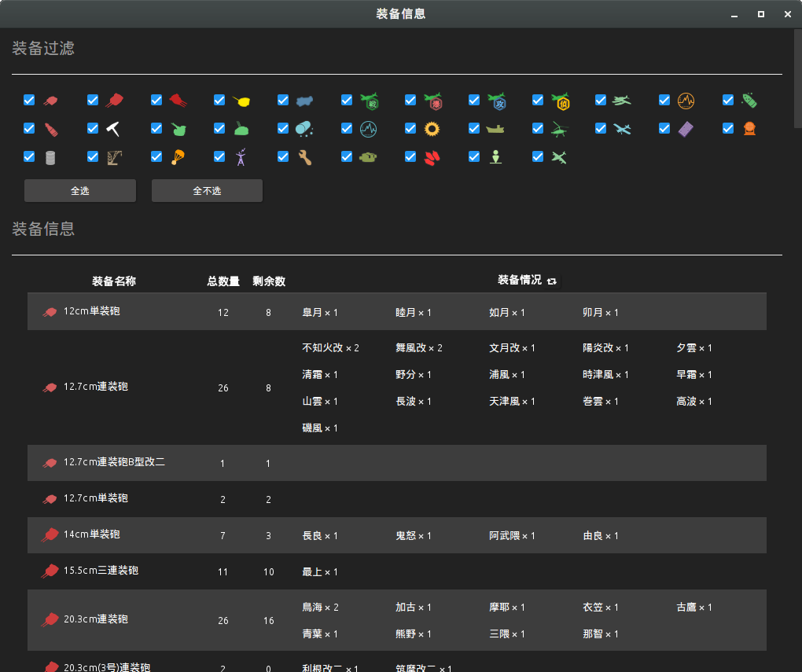
Task: Click the orange searchlight filter icon
Action: tap(749, 129)
